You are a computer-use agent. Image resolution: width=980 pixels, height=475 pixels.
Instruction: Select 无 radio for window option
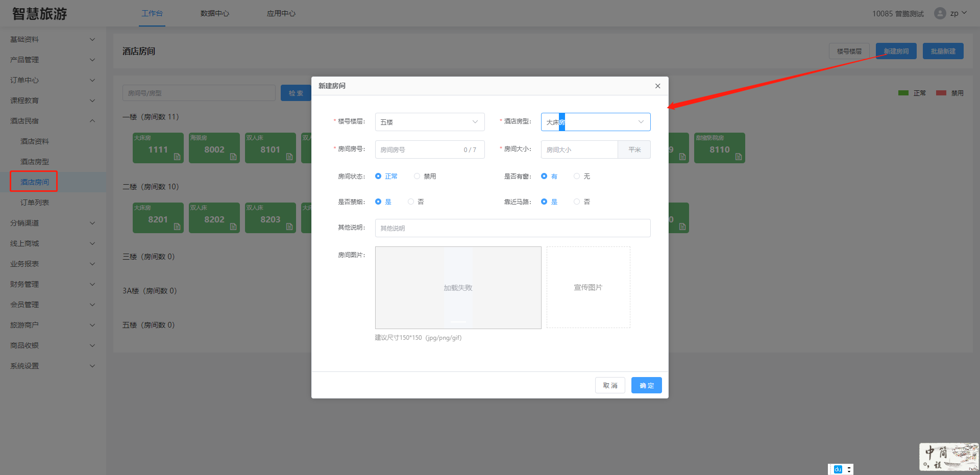[577, 176]
